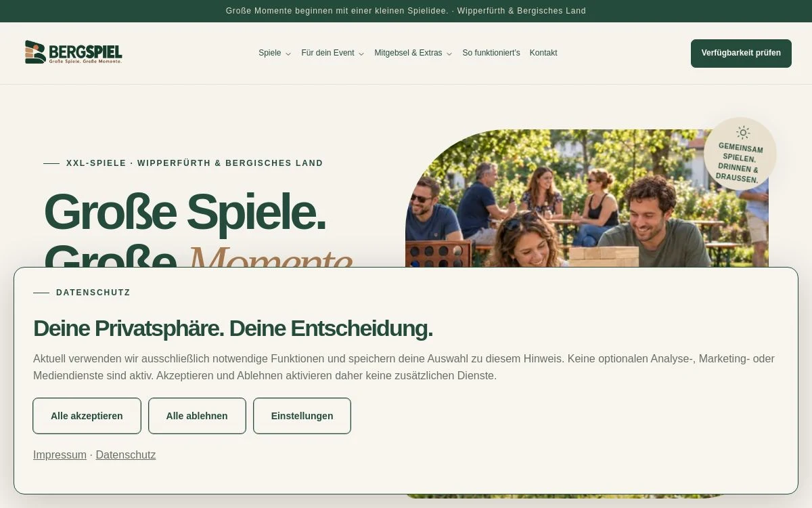Image resolution: width=812 pixels, height=508 pixels.
Task: Click the Gemeinsam spielen badge text
Action: pyautogui.click(x=739, y=163)
